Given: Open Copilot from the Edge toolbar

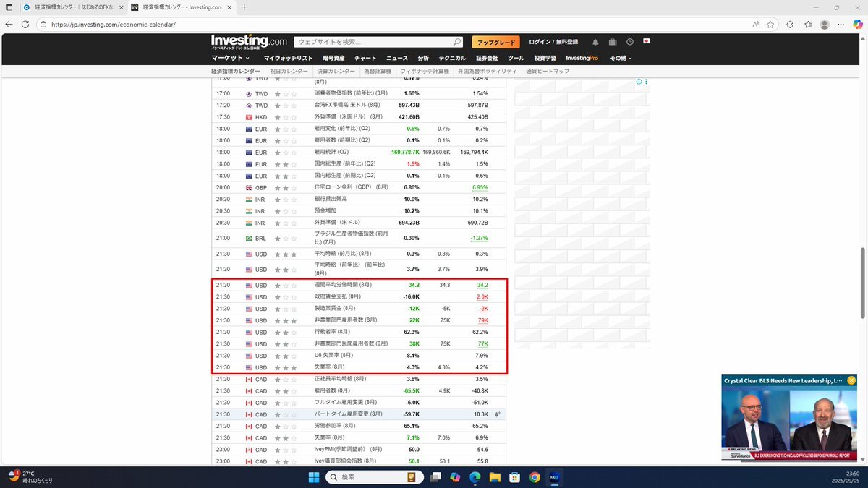Looking at the screenshot, I should point(858,24).
